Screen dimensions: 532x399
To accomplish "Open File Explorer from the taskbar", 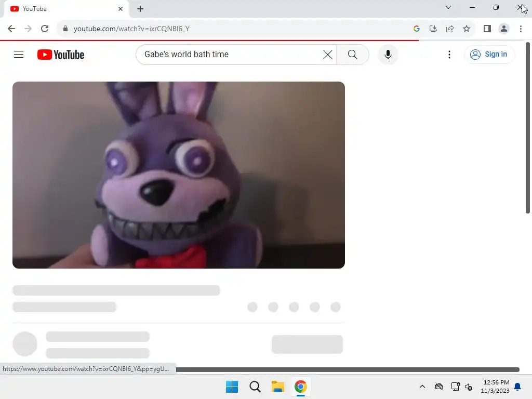I will tap(278, 387).
